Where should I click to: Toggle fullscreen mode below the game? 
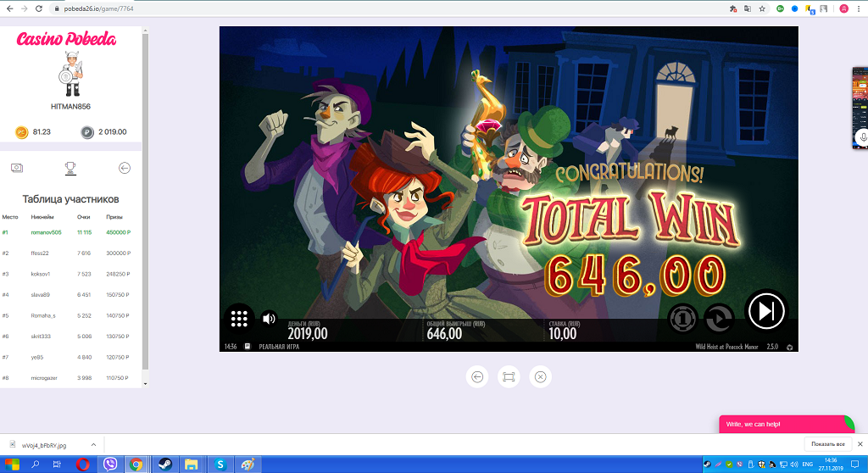[x=509, y=376]
